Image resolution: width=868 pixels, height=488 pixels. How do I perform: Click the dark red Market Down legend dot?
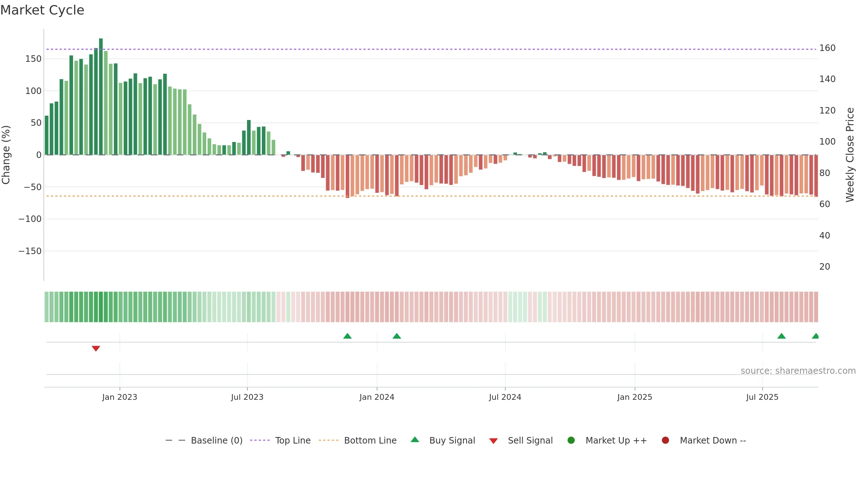pyautogui.click(x=665, y=440)
